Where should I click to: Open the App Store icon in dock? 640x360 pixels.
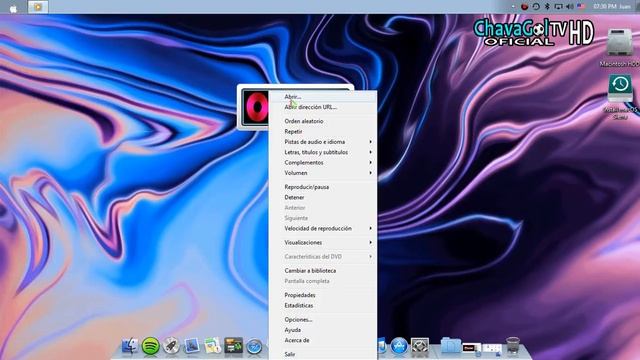pos(399,346)
